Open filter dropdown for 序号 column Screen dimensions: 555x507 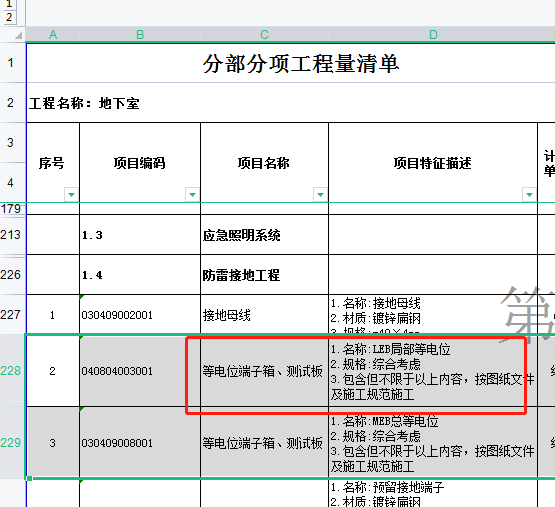tap(71, 194)
